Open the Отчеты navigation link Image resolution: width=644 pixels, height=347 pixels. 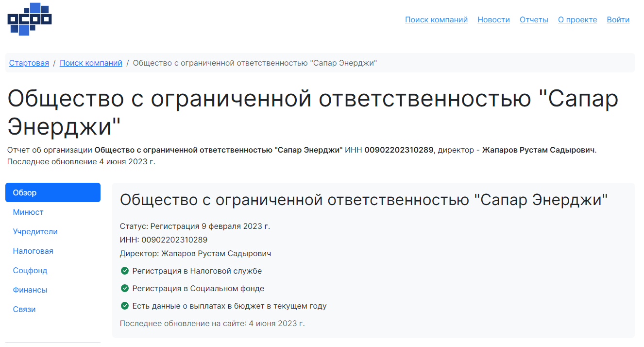(534, 20)
